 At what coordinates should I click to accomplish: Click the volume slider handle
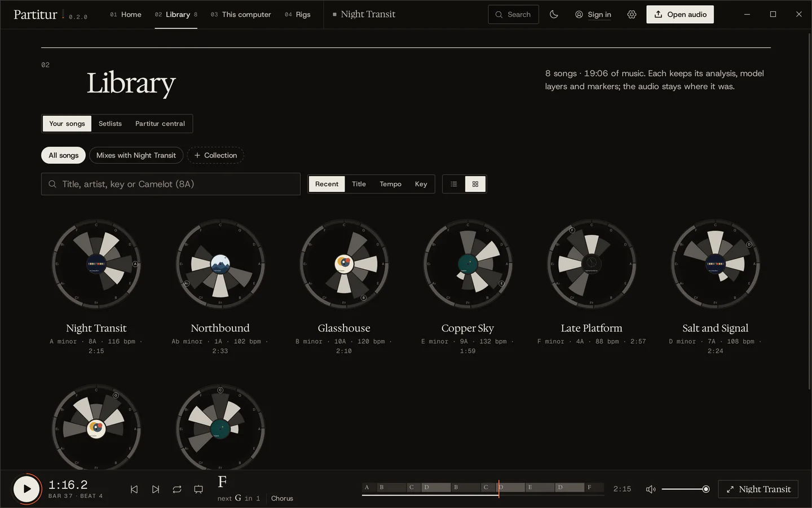coord(706,489)
